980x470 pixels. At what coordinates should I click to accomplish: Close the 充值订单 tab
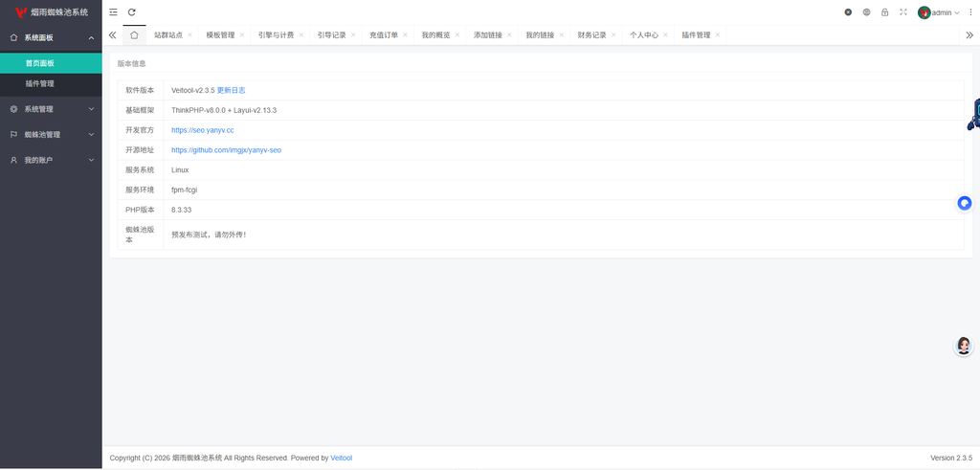pyautogui.click(x=405, y=35)
